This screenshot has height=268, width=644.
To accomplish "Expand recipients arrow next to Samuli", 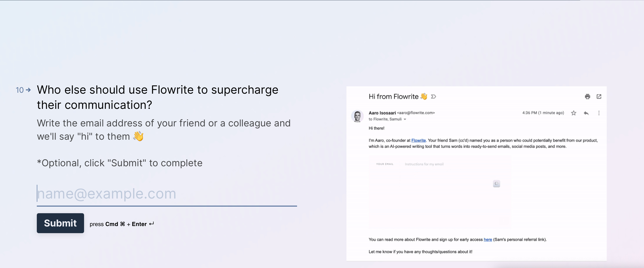I will 405,119.
